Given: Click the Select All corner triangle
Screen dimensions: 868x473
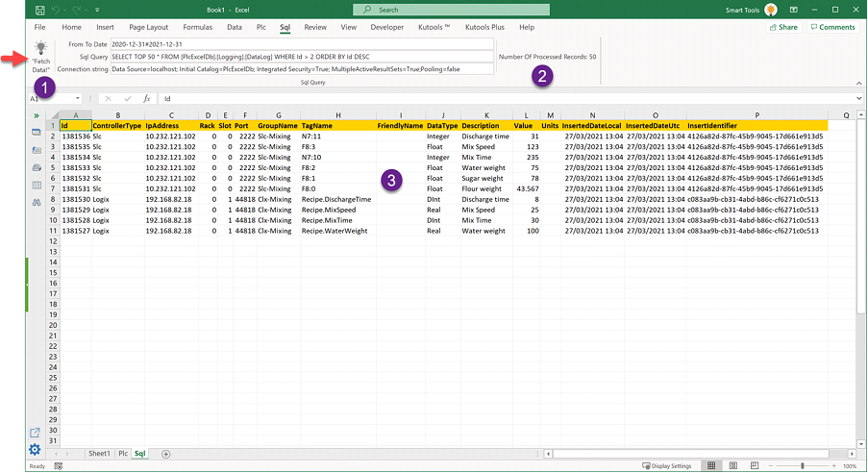Looking at the screenshot, I should coord(55,115).
